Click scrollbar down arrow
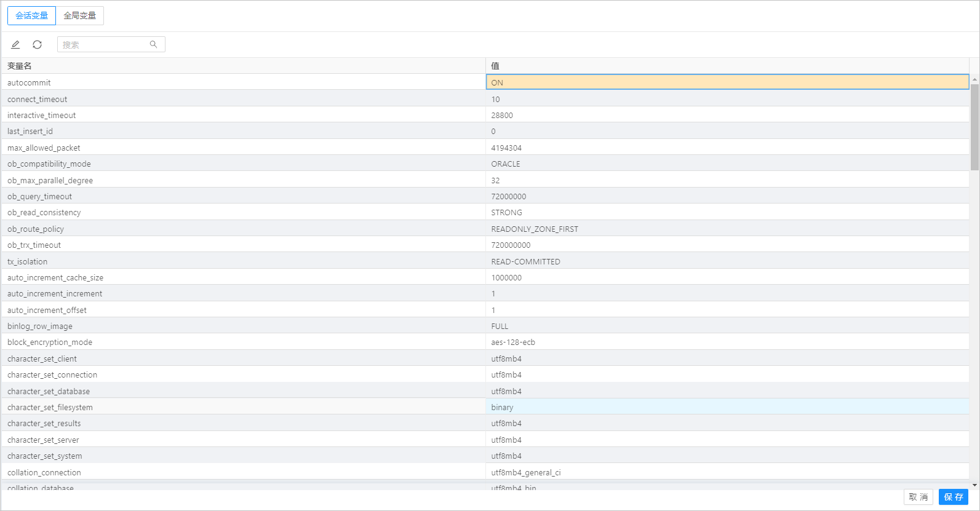980x511 pixels. (x=974, y=485)
